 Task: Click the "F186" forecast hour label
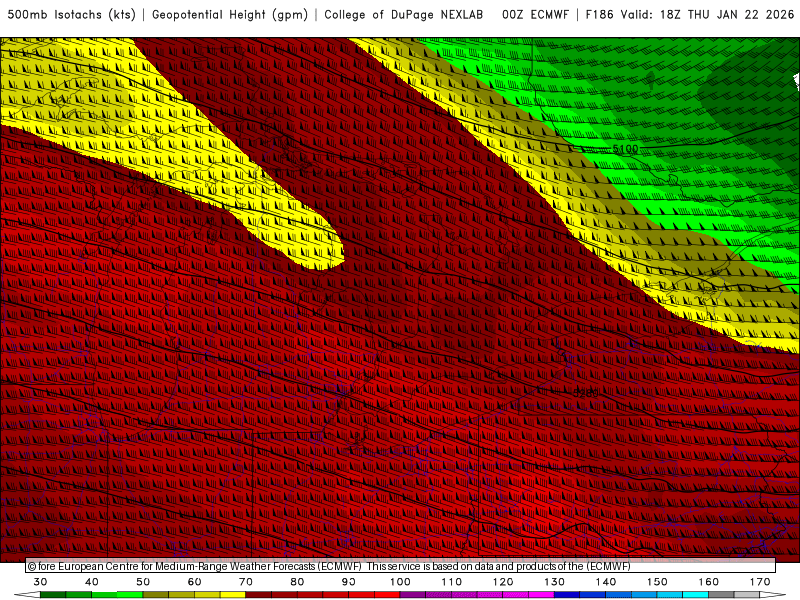pyautogui.click(x=599, y=15)
